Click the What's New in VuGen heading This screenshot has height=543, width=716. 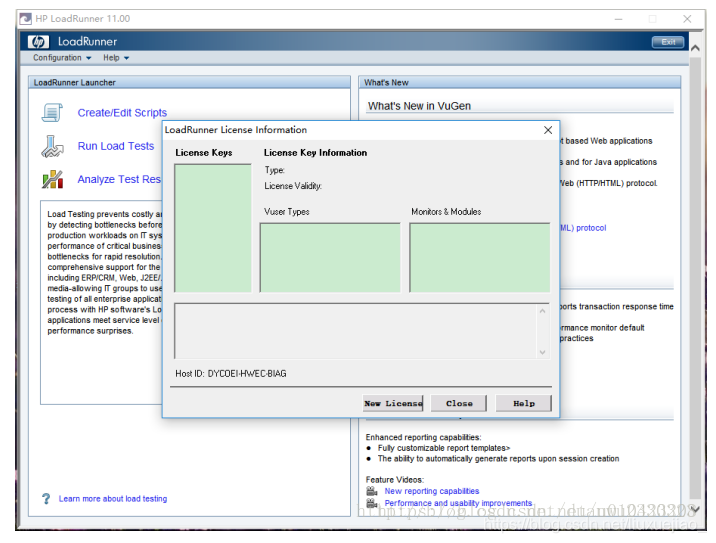[419, 106]
